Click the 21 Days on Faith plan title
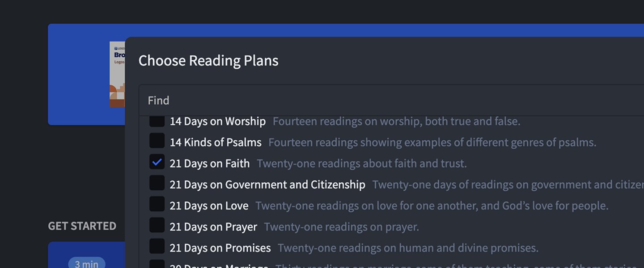 click(208, 163)
